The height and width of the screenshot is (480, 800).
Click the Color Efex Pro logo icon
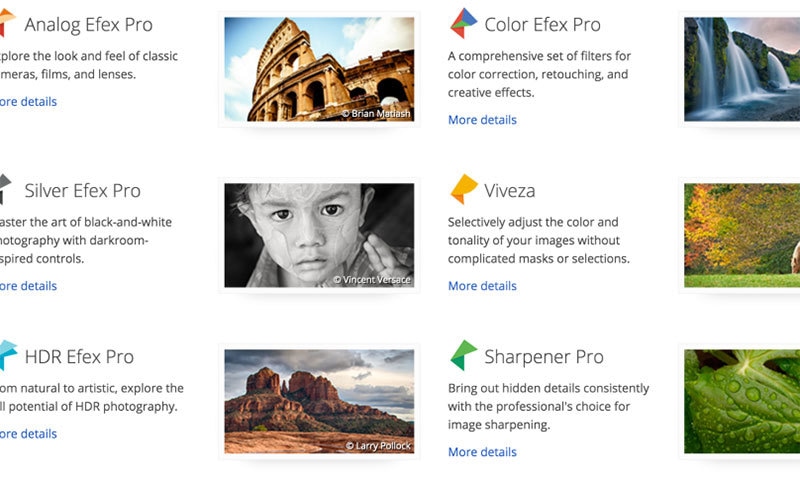(x=463, y=23)
